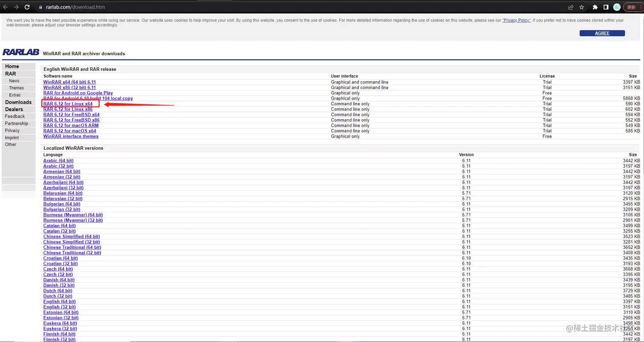Download RAR 6.12 for Linux x86
644x342 pixels.
pos(68,109)
